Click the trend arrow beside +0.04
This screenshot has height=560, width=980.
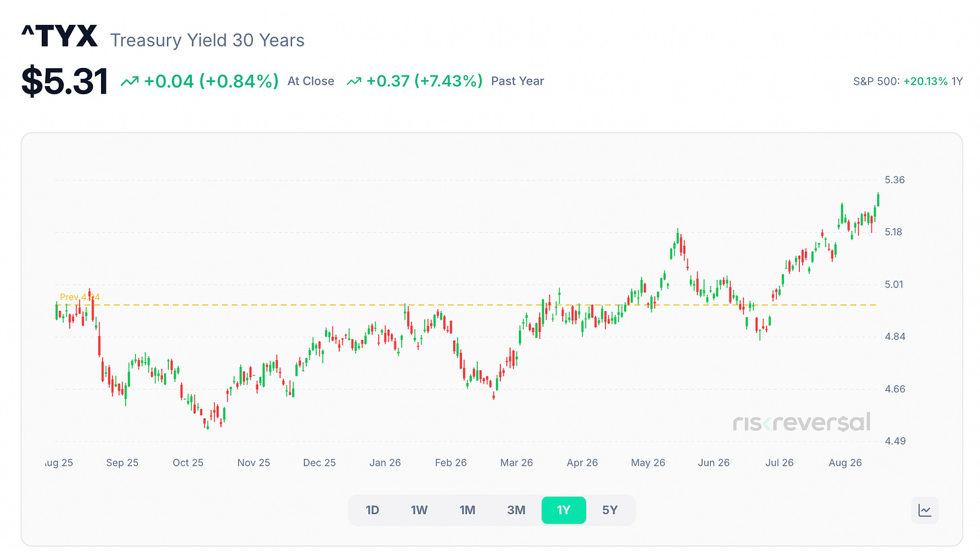[129, 81]
